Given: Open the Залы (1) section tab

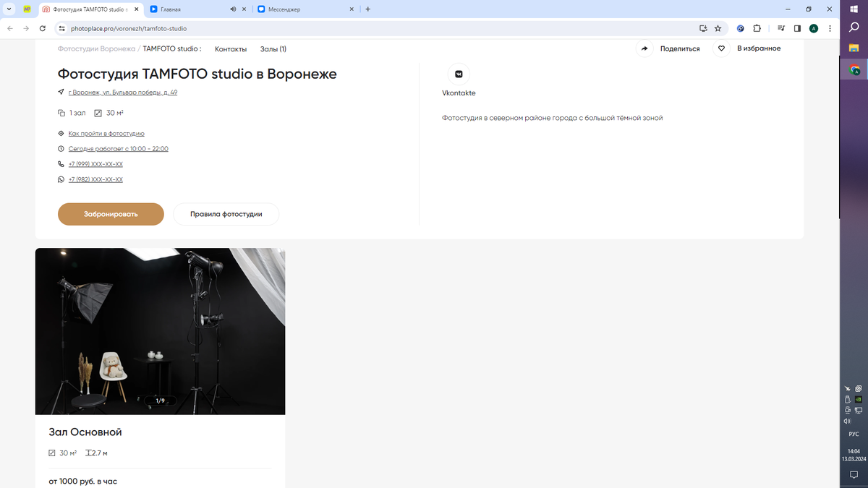Looking at the screenshot, I should pos(273,49).
